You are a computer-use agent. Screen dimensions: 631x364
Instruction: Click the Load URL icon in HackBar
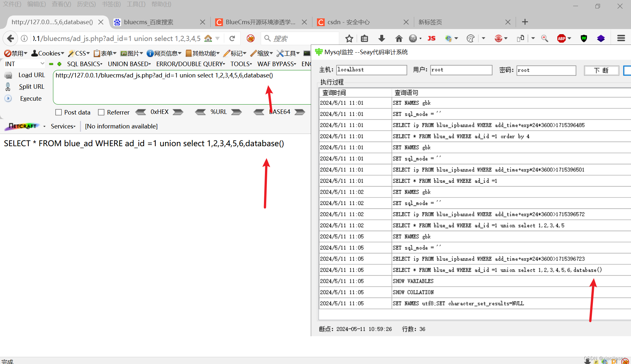pos(8,75)
